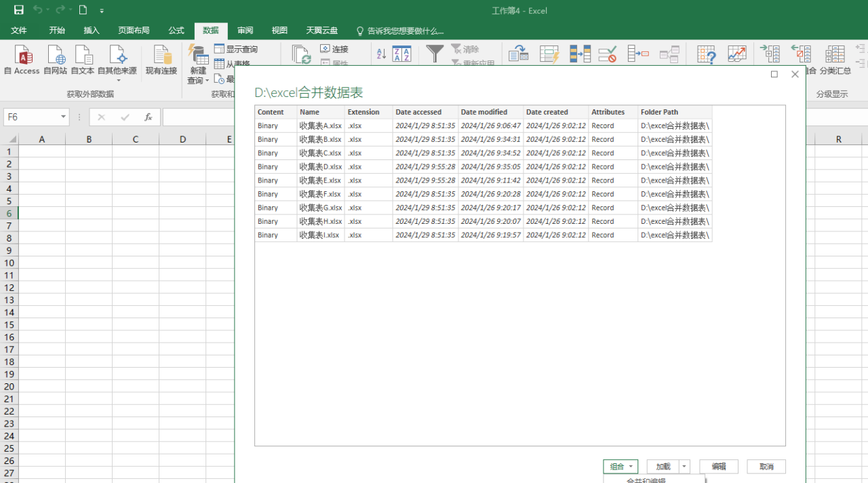Click the Insert Function fx icon
The height and width of the screenshot is (483, 868).
pyautogui.click(x=148, y=117)
